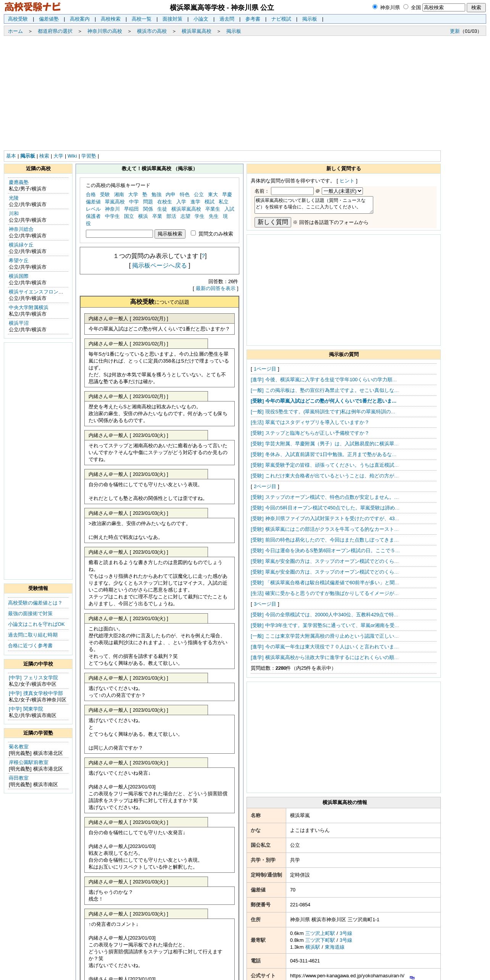
Task: Enable the 質問文のみ検索 checkbox
Action: tap(193, 233)
